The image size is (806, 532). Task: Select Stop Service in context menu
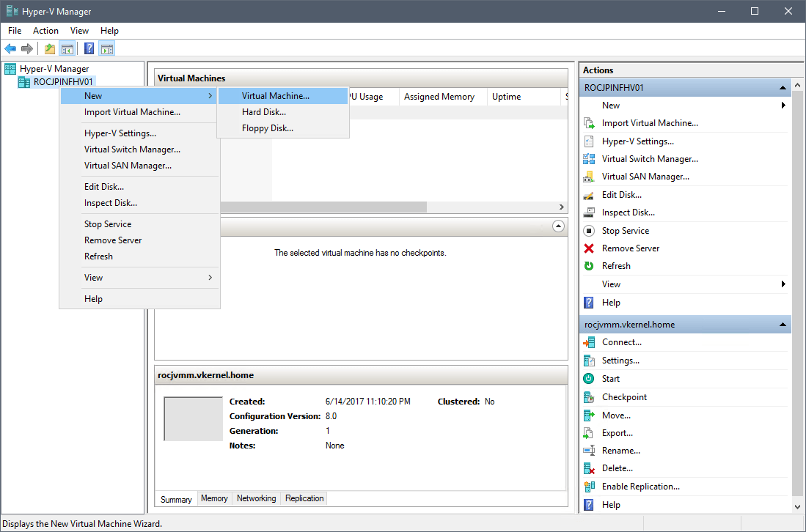click(x=140, y=224)
